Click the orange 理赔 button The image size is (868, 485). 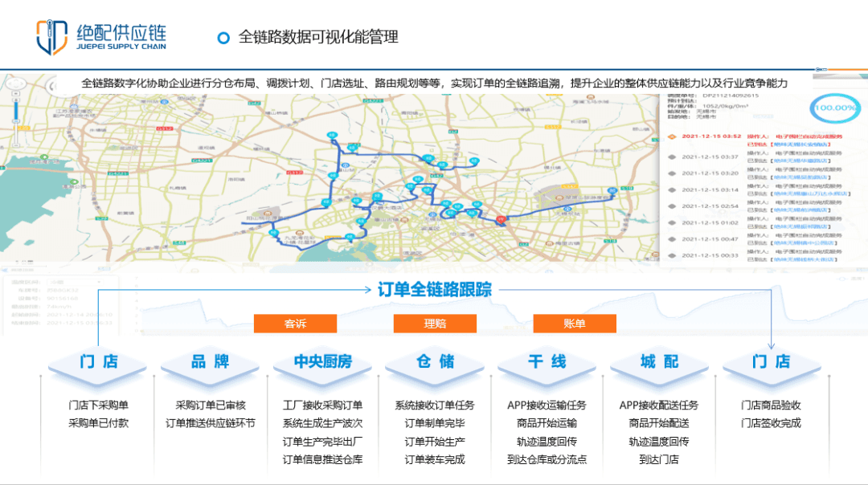(435, 323)
